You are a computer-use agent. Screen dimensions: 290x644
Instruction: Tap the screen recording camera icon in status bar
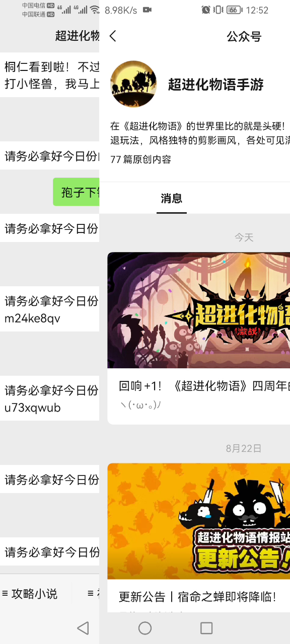tap(148, 10)
